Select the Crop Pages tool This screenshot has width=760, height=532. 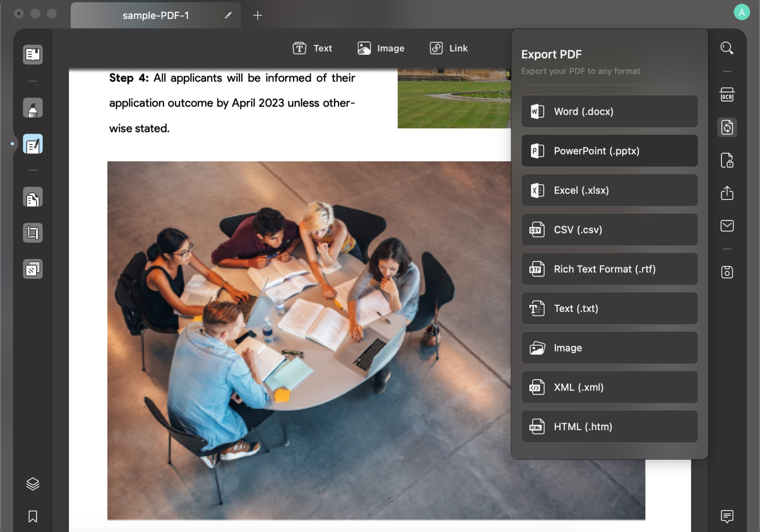(33, 233)
